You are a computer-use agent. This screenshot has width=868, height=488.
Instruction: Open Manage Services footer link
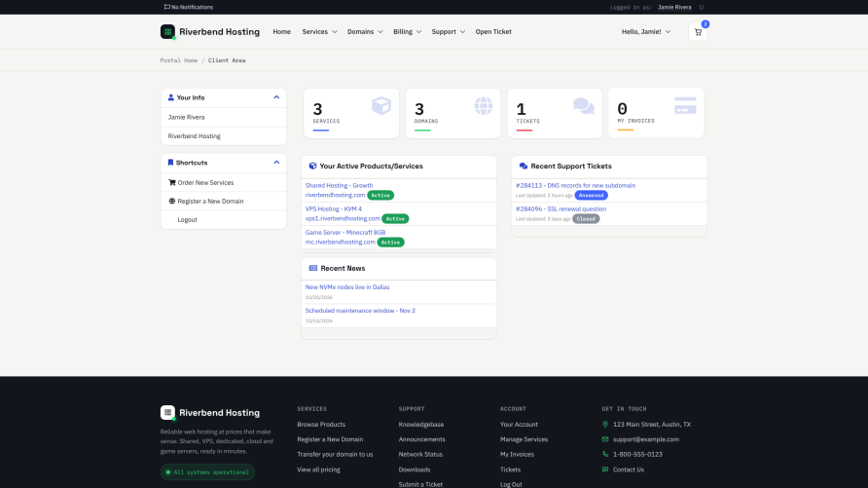(x=524, y=439)
